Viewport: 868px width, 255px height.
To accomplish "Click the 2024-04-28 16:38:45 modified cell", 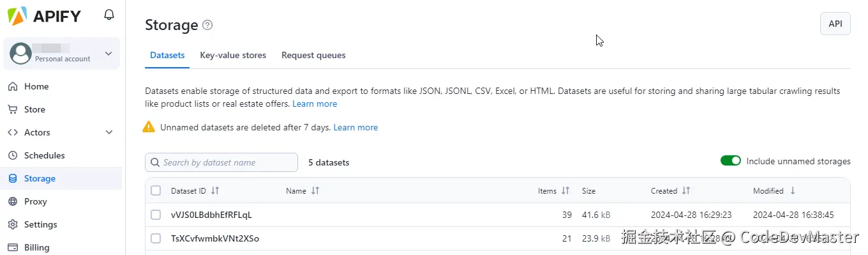I will pos(793,215).
